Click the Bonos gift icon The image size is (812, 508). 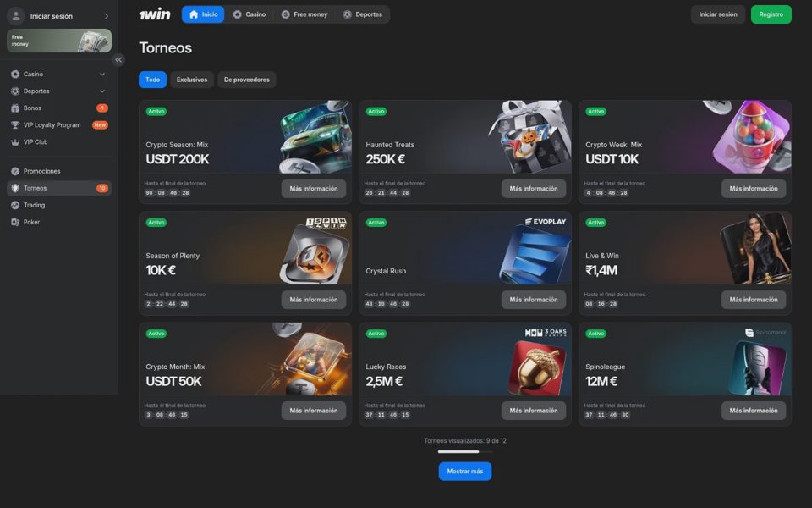(x=15, y=108)
